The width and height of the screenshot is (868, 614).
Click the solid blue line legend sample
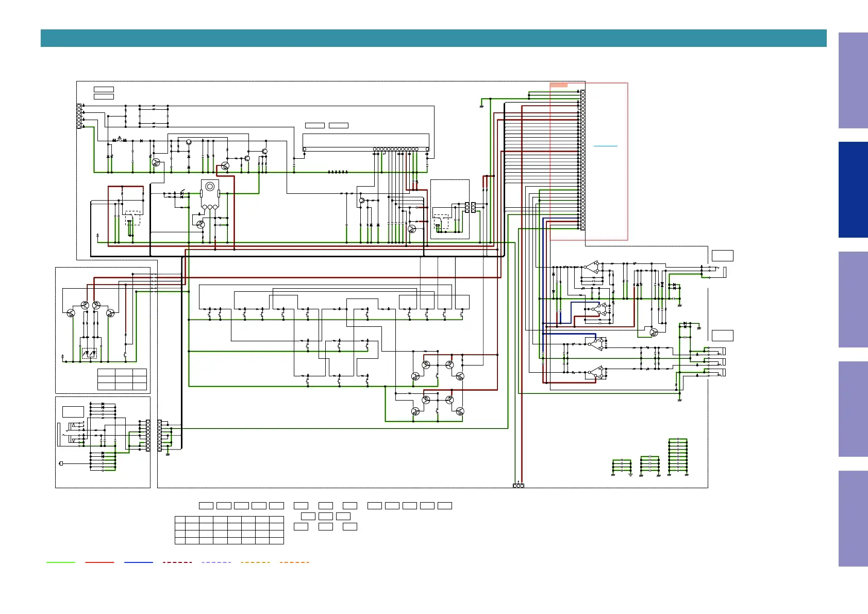tap(139, 562)
